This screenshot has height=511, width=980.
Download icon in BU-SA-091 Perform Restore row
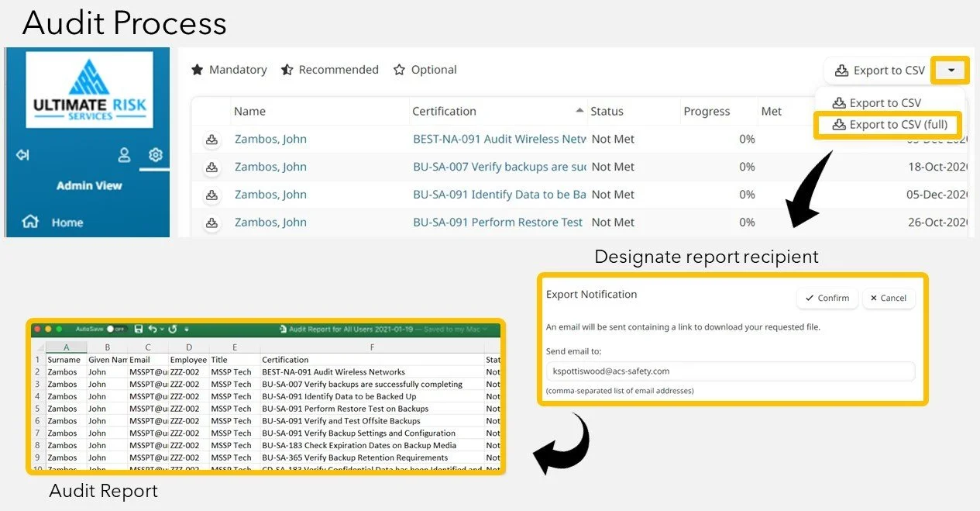[x=211, y=223]
